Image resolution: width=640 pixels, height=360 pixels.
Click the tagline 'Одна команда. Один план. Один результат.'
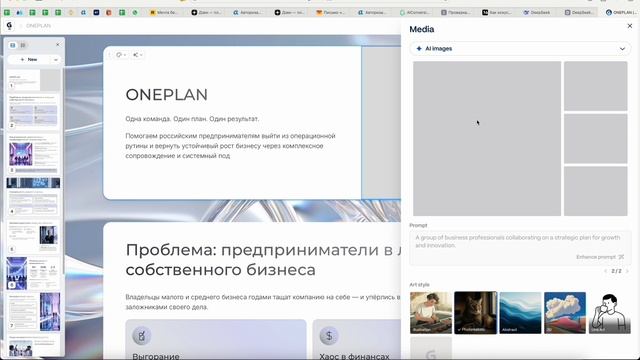[x=192, y=119]
